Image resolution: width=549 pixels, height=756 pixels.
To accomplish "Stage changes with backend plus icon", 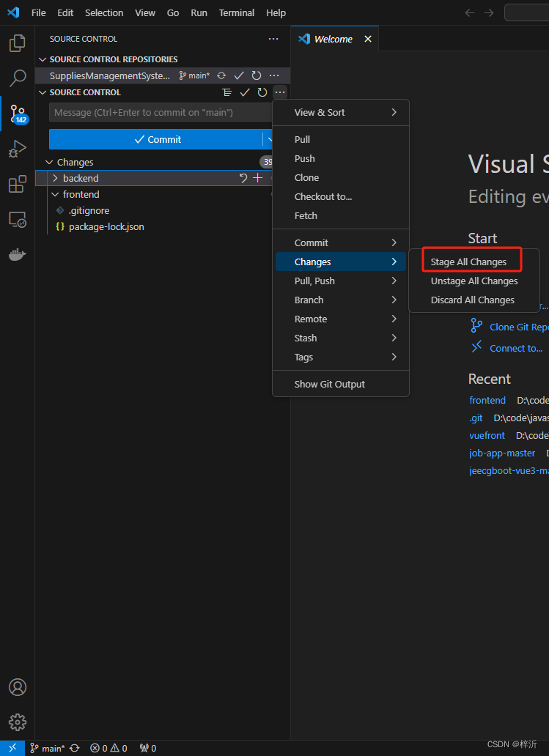I will pos(257,178).
